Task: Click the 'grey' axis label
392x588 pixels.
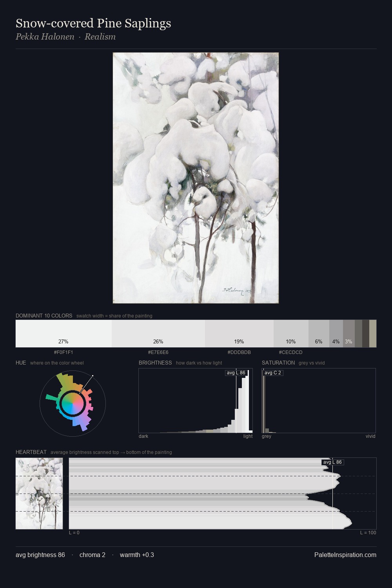Action: (x=267, y=436)
